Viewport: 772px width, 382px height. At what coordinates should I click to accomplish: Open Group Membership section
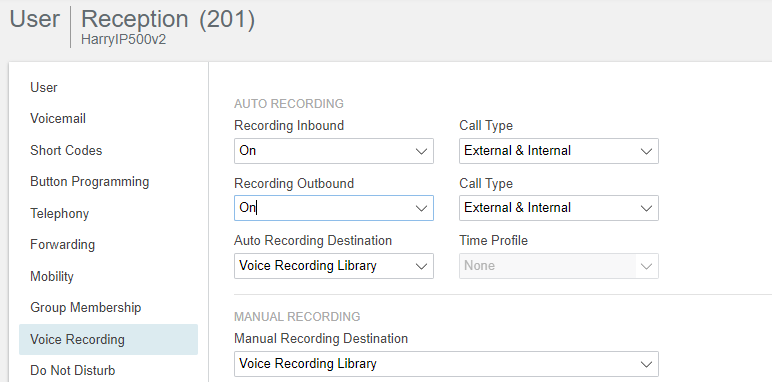coord(86,308)
